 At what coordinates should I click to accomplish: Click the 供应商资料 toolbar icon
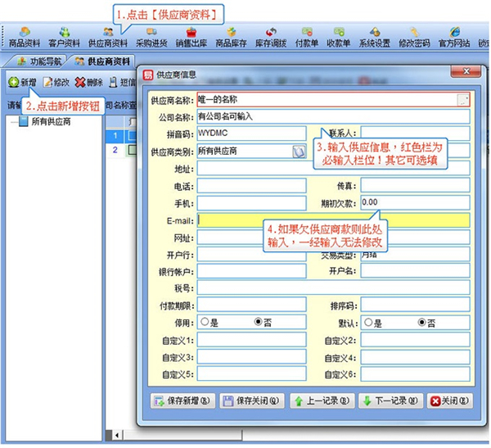tap(108, 37)
